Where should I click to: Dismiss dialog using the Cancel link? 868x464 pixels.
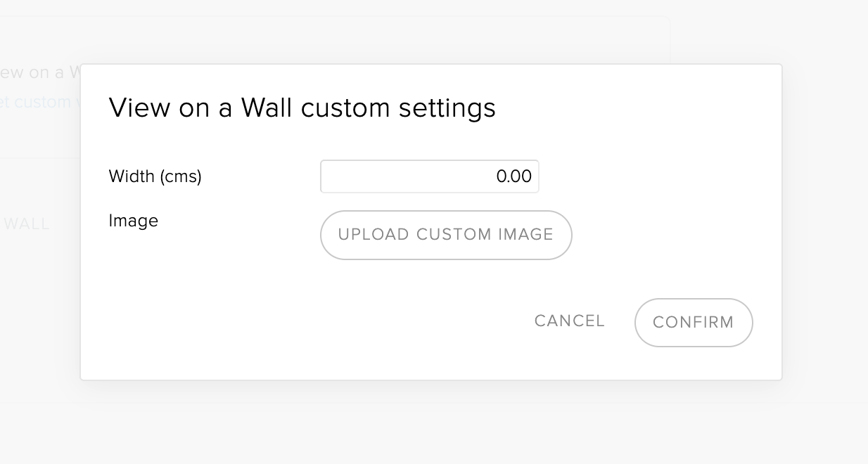[x=569, y=321]
